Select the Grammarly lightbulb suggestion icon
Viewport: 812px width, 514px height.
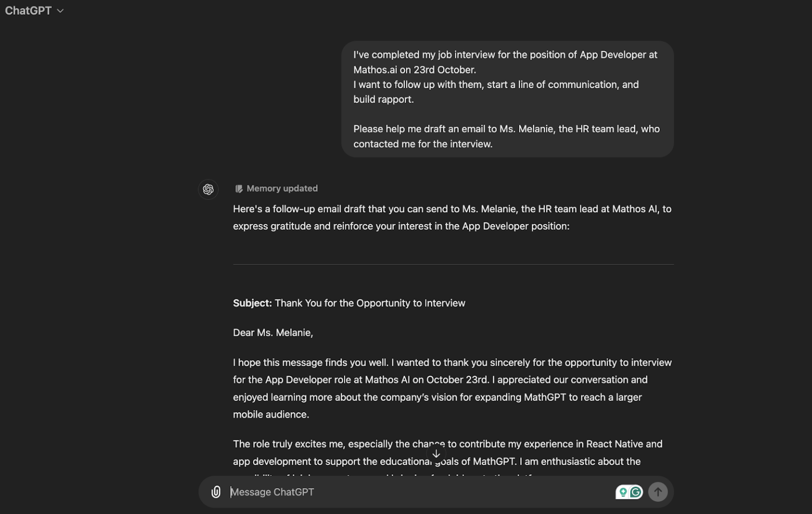click(x=623, y=492)
